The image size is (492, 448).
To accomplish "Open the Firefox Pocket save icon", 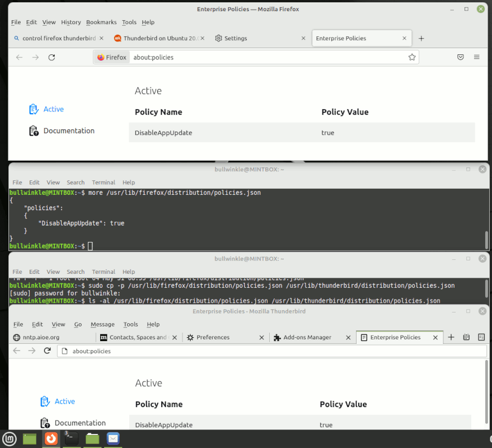I will 460,57.
